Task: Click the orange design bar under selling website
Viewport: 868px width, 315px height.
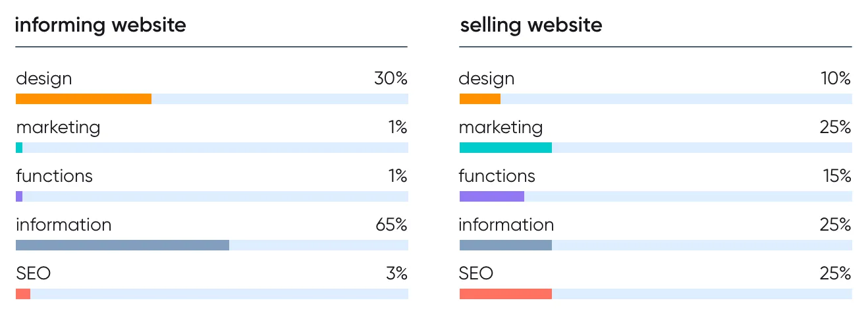Action: coord(480,99)
